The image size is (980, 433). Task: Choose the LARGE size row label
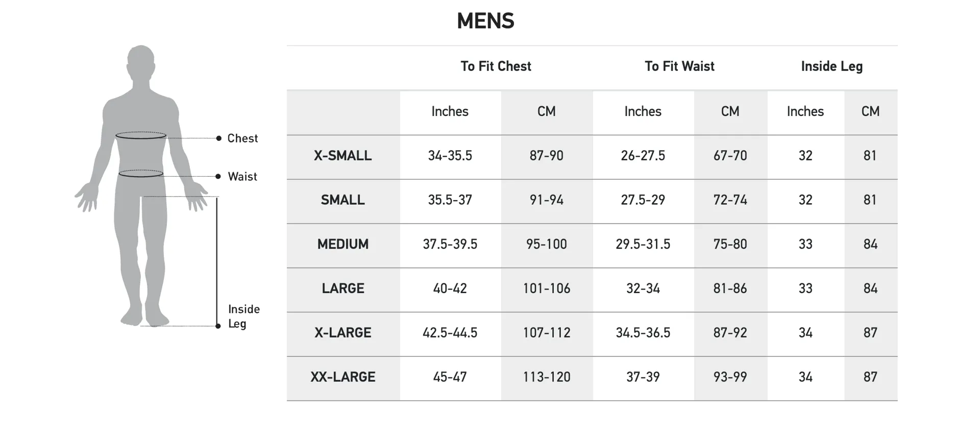(342, 288)
